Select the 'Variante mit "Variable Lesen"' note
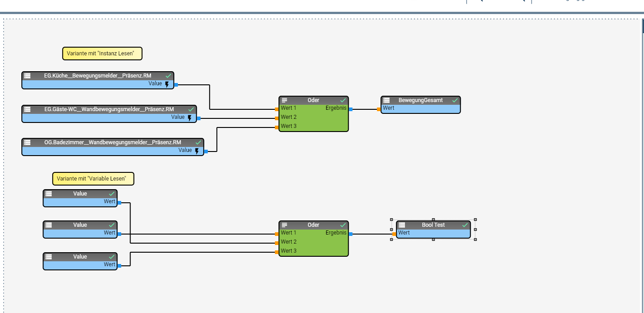644x313 pixels. click(93, 179)
